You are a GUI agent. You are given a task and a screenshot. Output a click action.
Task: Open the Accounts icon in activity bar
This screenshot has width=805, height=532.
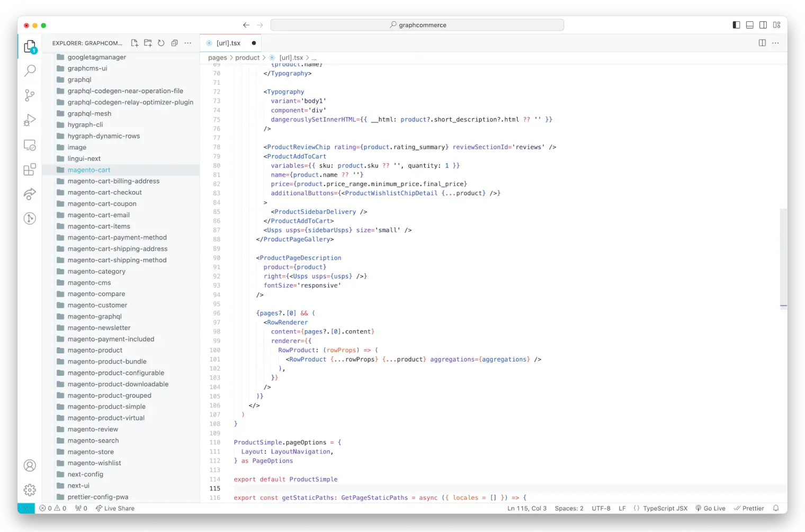click(30, 465)
